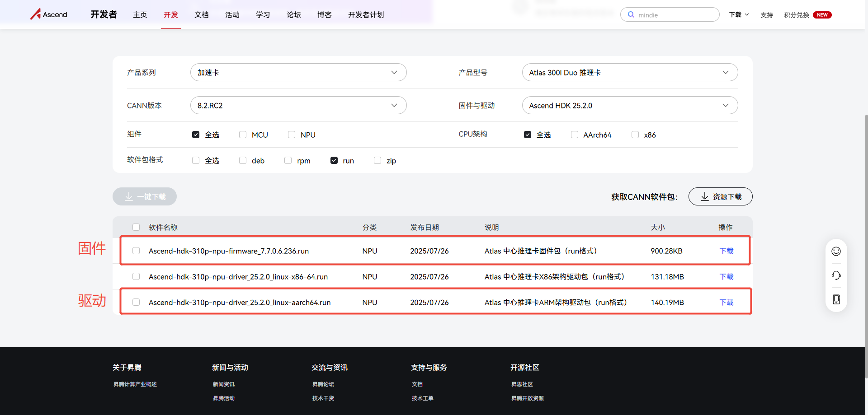Go to the 主页 nav item
Viewport: 868px width, 415px height.
[140, 15]
